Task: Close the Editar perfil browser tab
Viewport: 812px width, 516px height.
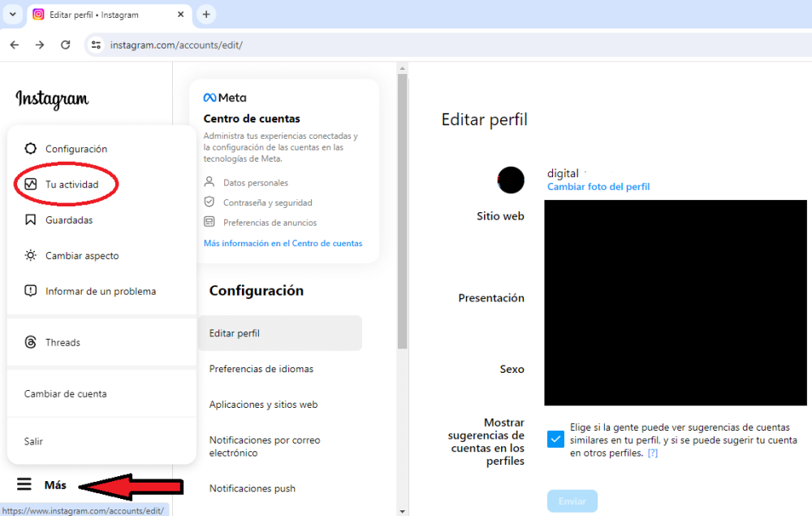Action: coord(181,15)
